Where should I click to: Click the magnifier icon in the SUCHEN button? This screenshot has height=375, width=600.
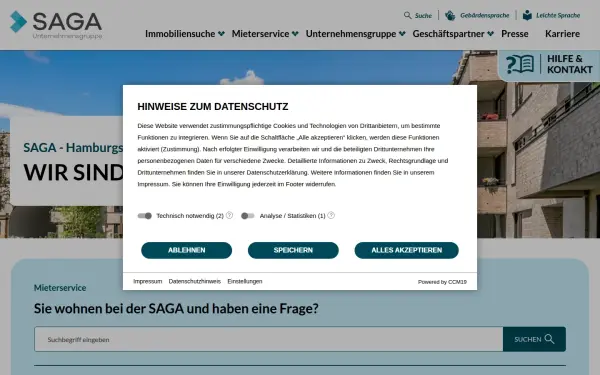pyautogui.click(x=549, y=339)
